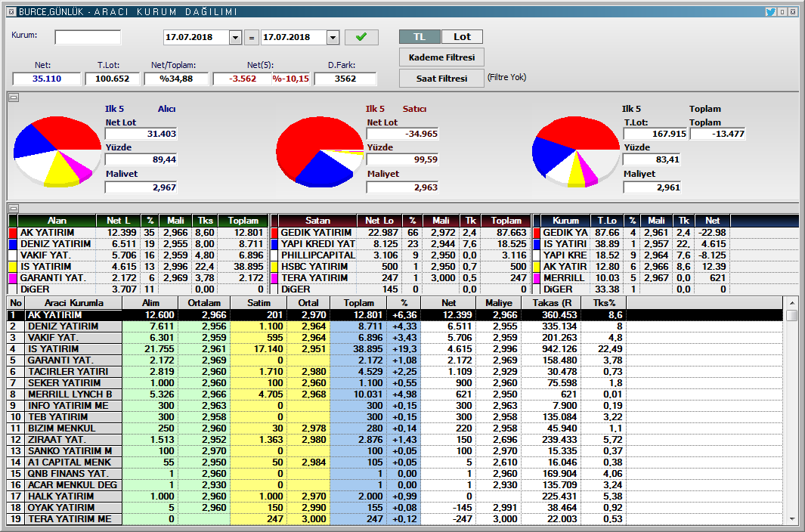Viewport: 805px width, 532px height.
Task: Click the magenta swatch beside TERA YATIRIM seller
Action: (x=274, y=278)
